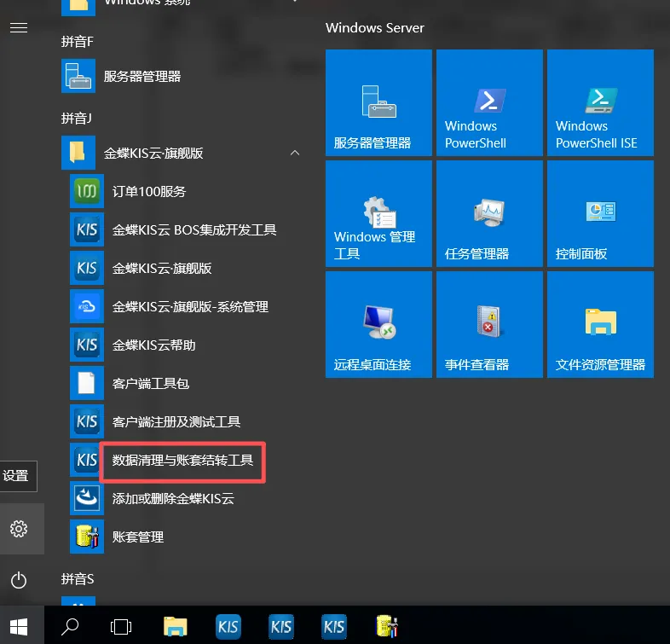Click the first KIS taskbar icon
The height and width of the screenshot is (644, 670).
coord(228,627)
